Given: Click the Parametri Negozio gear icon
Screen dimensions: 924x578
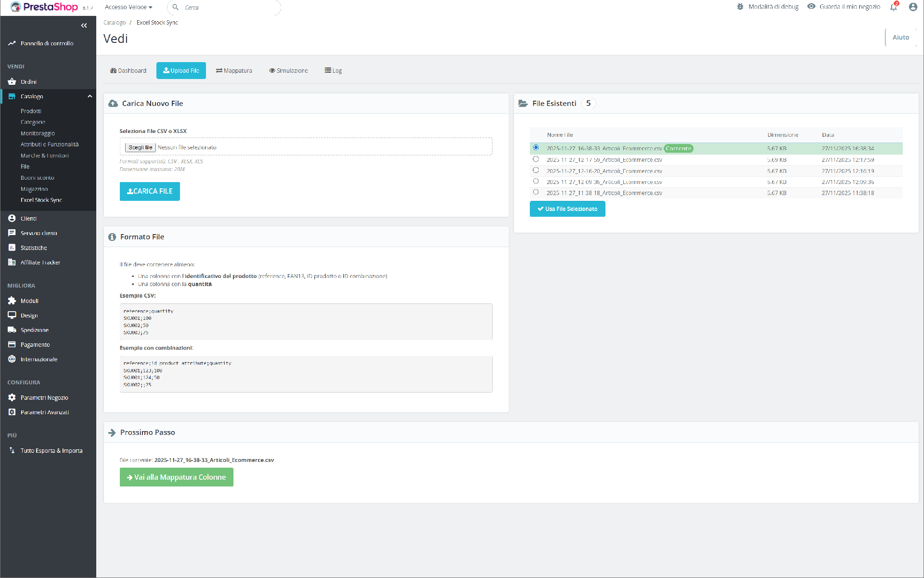Looking at the screenshot, I should click(x=12, y=397).
